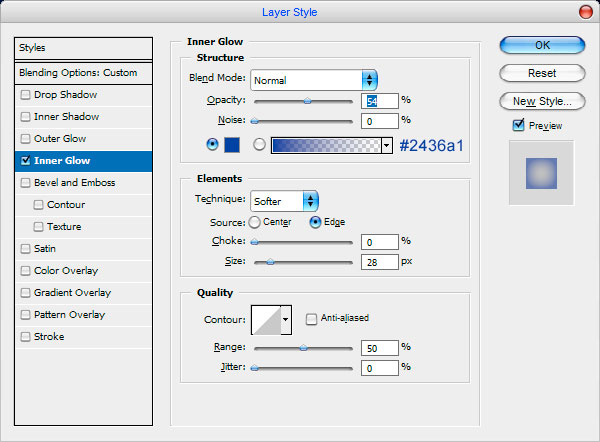Viewport: 600px width, 442px height.
Task: Click the Contour curve thumbnail
Action: [x=266, y=320]
